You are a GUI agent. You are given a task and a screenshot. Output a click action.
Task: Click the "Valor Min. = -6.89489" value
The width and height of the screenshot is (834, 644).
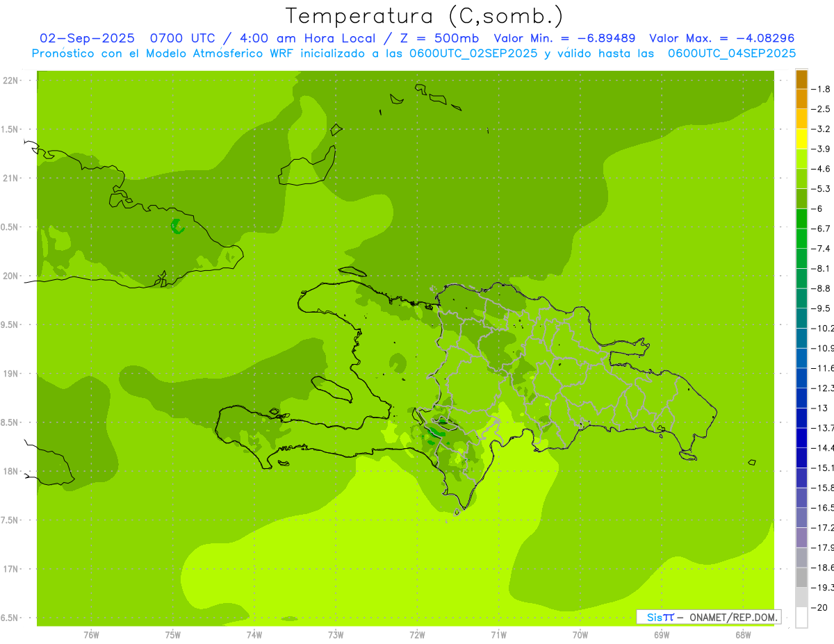565,38
